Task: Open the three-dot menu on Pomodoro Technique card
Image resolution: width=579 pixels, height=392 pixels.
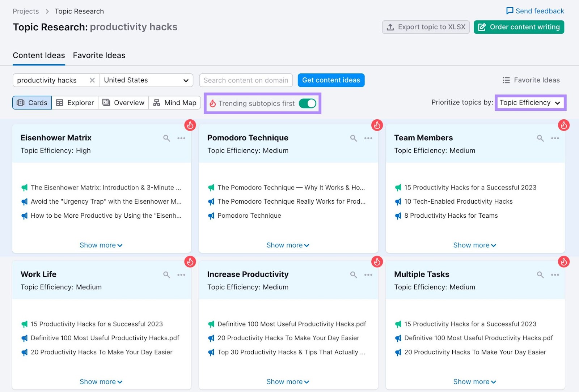Action: click(x=368, y=138)
